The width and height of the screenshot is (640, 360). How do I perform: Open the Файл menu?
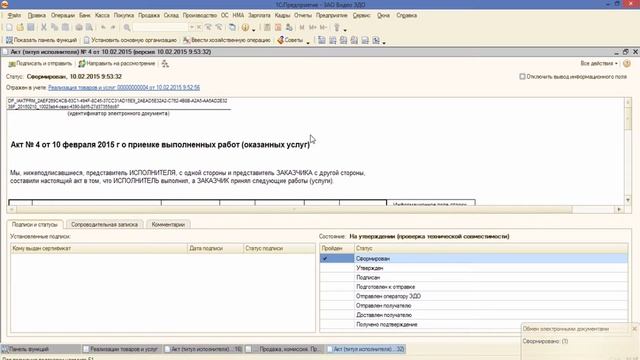pyautogui.click(x=14, y=16)
